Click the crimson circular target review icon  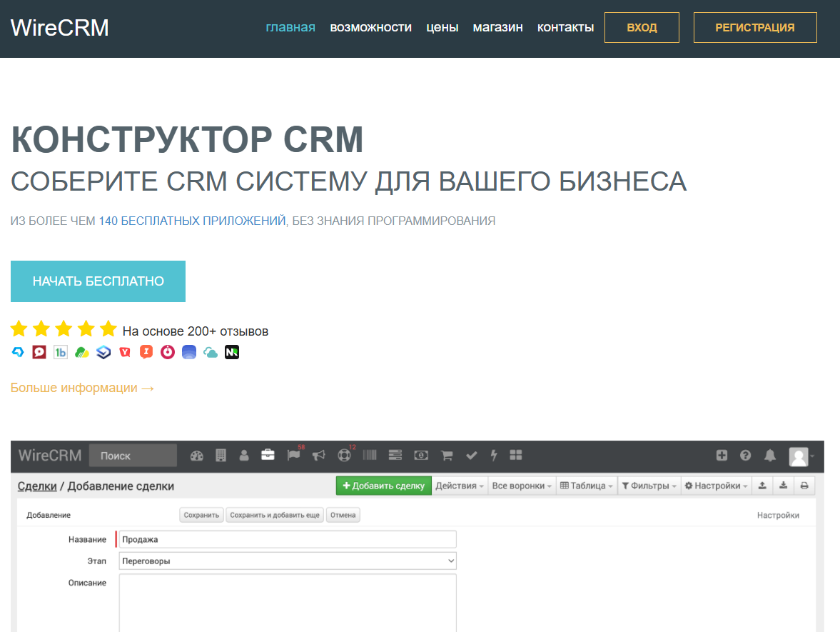[168, 352]
